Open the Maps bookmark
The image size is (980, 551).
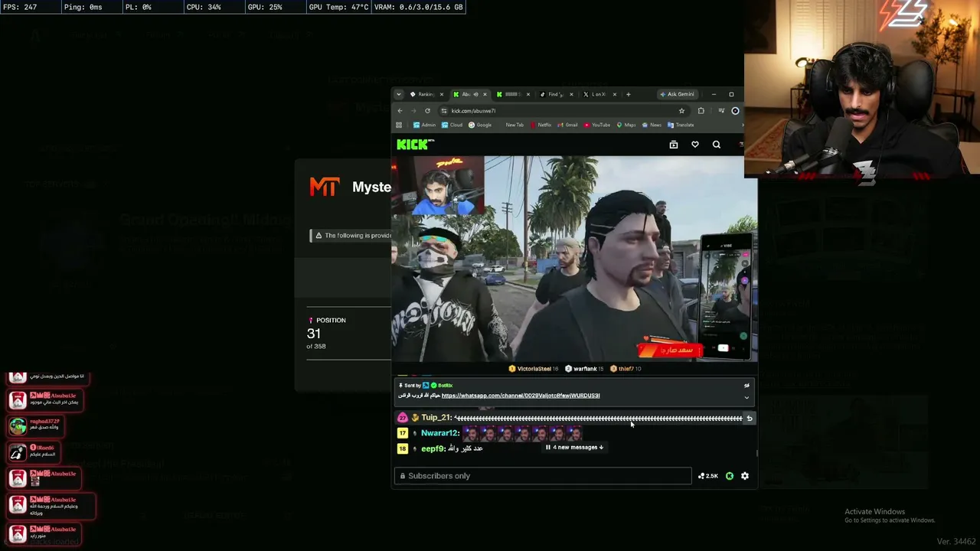tap(626, 125)
